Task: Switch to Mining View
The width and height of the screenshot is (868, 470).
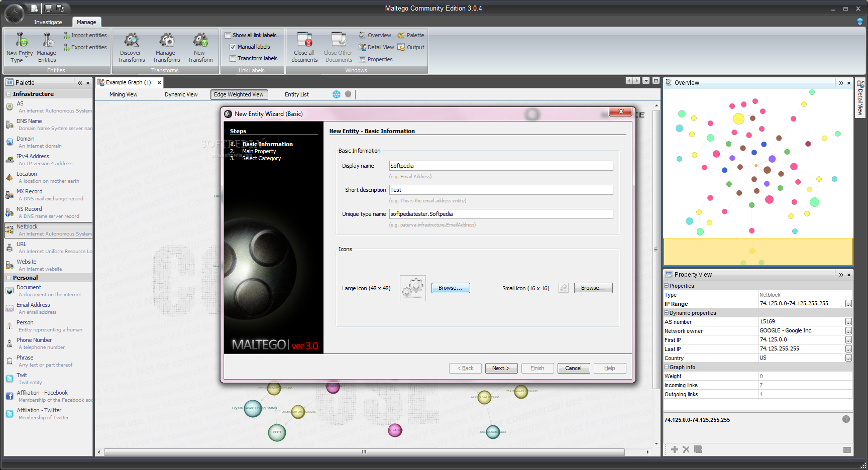Action: (124, 94)
